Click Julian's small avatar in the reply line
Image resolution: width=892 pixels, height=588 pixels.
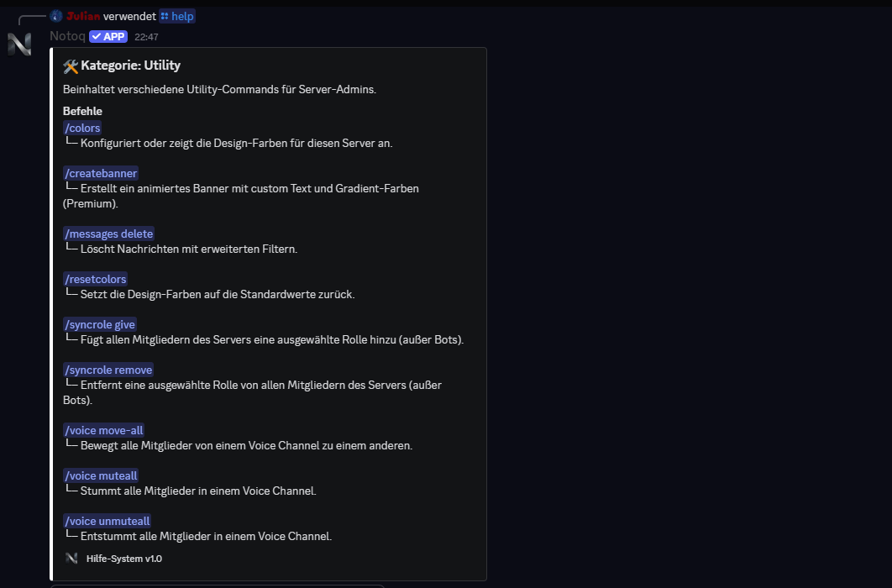(x=56, y=16)
